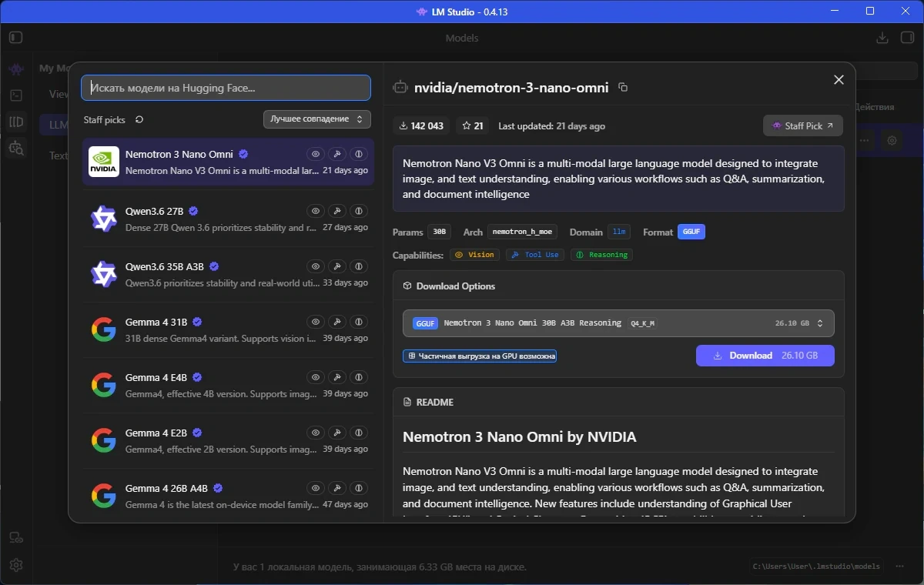Click the Qwen logo of Qwen3.6 27B

coord(104,219)
